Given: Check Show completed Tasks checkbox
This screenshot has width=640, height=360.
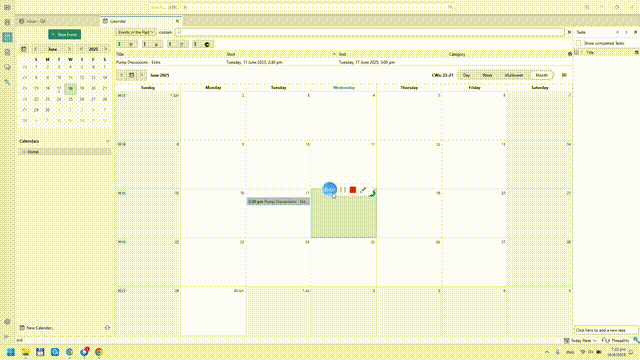Looking at the screenshot, I should coord(578,43).
